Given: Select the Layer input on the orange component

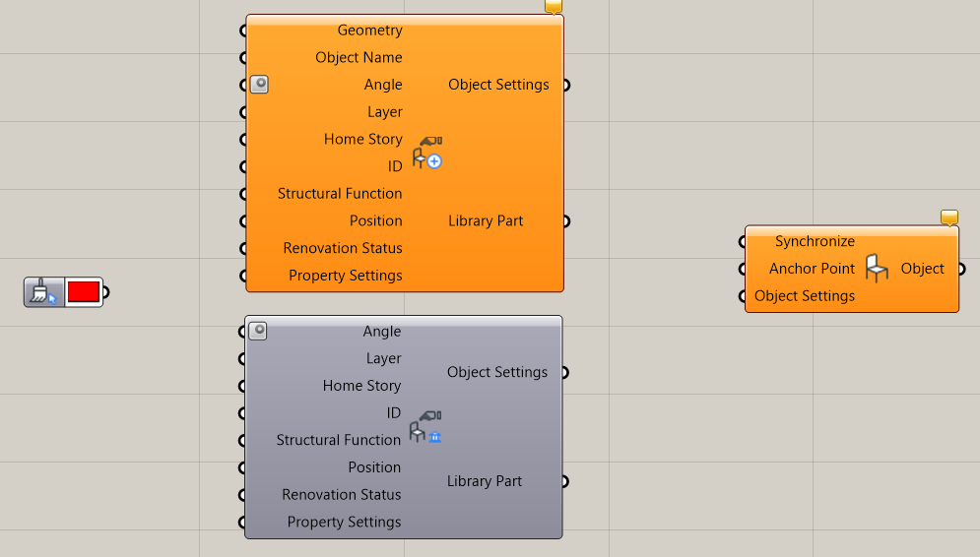Looking at the screenshot, I should click(385, 112).
